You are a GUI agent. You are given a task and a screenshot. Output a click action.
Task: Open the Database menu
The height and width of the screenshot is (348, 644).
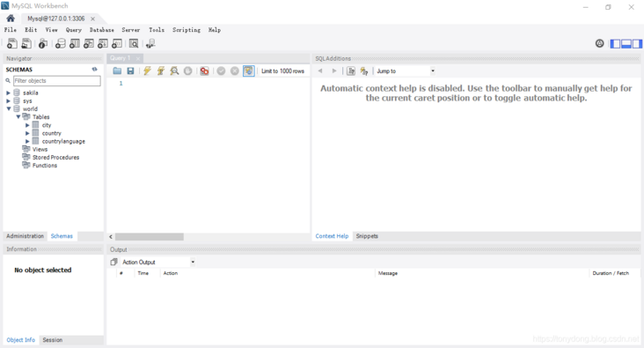101,30
